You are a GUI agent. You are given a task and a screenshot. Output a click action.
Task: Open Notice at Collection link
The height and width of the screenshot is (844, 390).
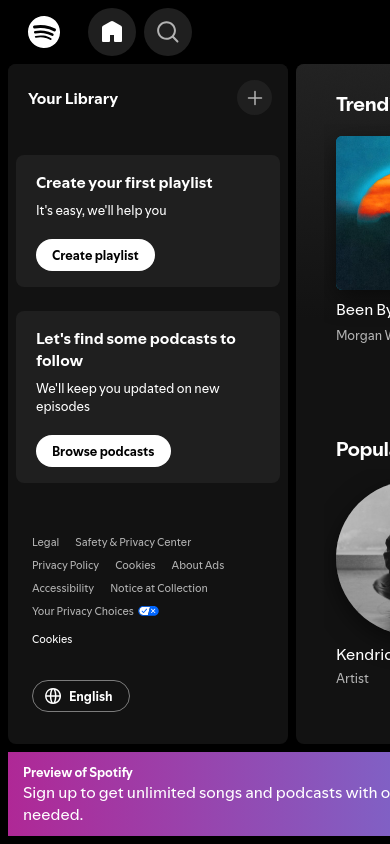159,588
